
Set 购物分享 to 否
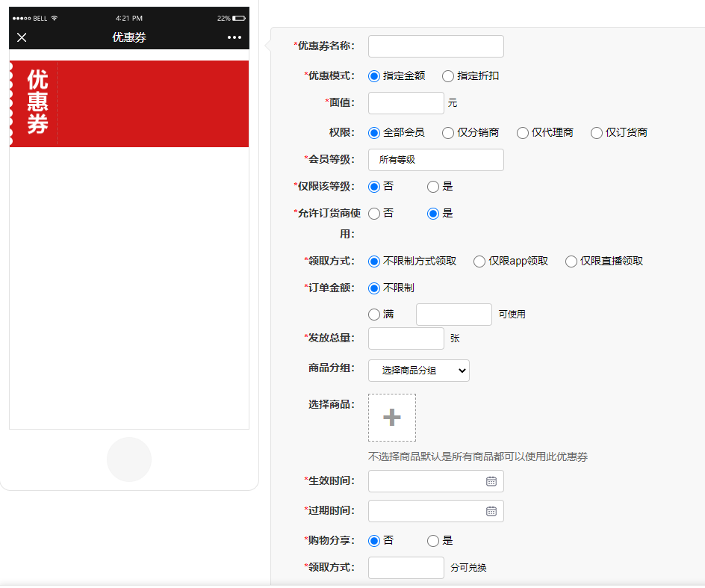point(373,541)
